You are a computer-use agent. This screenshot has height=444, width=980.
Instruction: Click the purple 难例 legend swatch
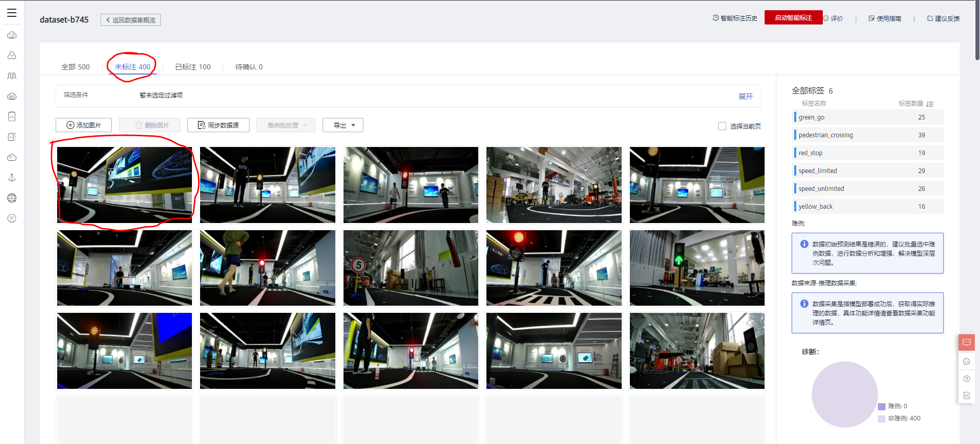(881, 407)
